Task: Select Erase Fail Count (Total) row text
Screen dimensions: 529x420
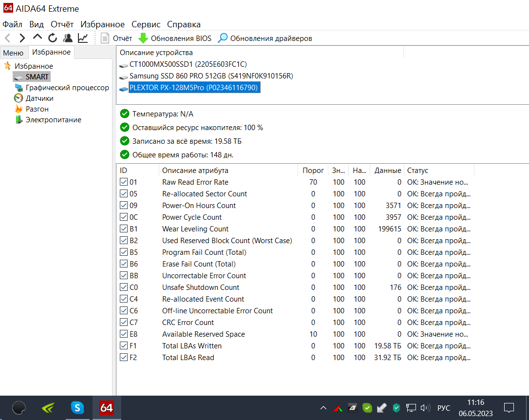Action: (199, 264)
